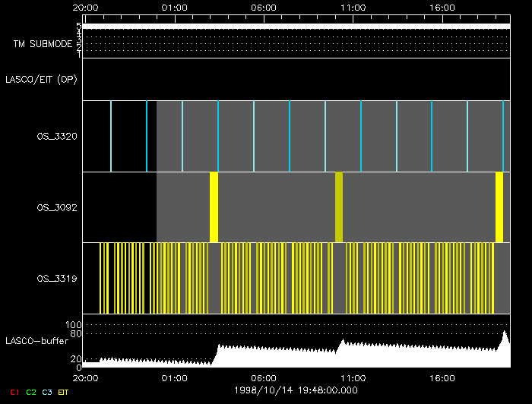This screenshot has width=532, height=404.
Task: Click the last yellow block in OS_3092 row
Action: tap(499, 207)
